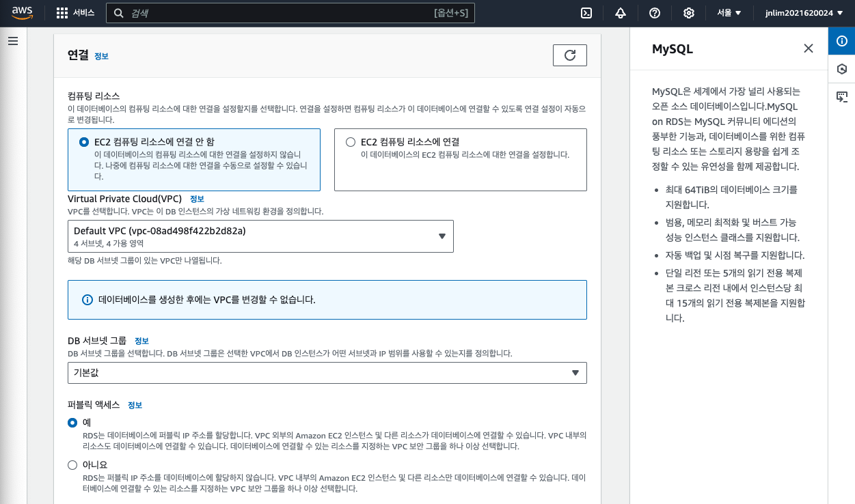Launch the CloudShell terminal icon
Screen dimensions: 855x504
(586, 13)
